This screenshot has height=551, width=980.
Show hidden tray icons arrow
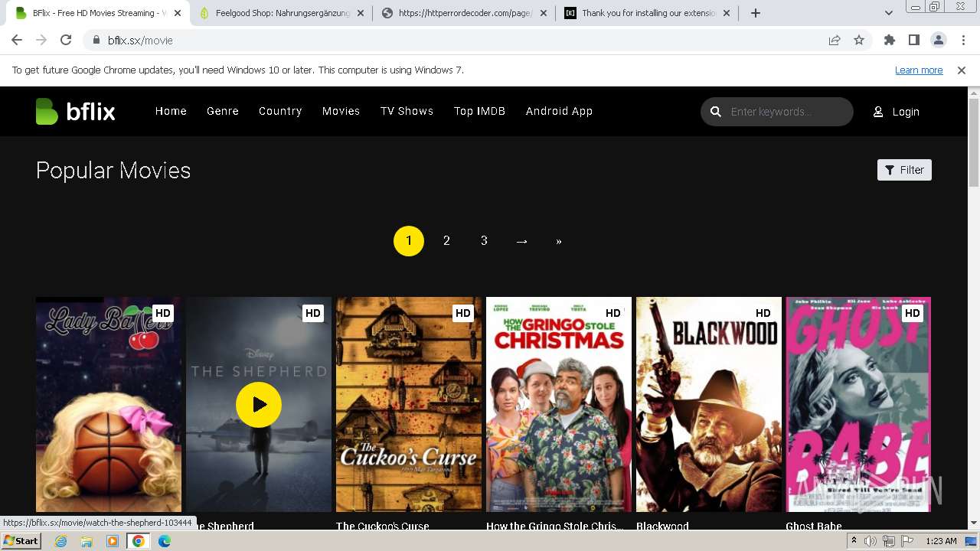tap(854, 541)
